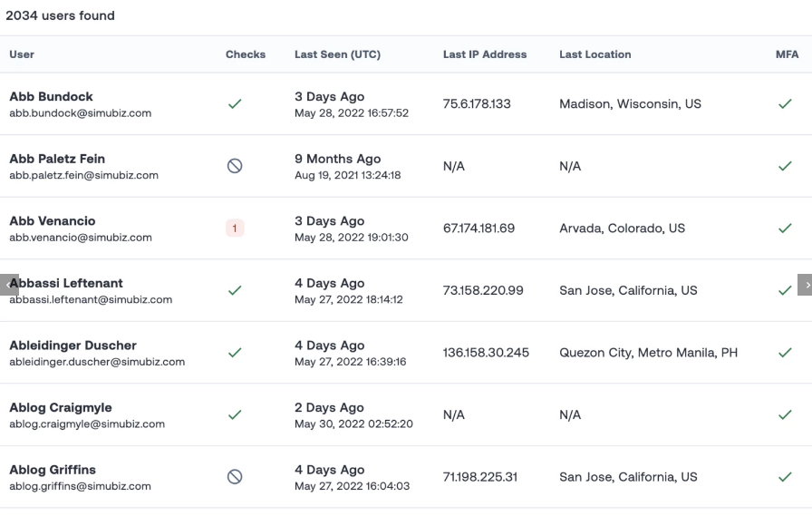
Task: Click IP address 136.158.30.245
Action: coord(486,353)
